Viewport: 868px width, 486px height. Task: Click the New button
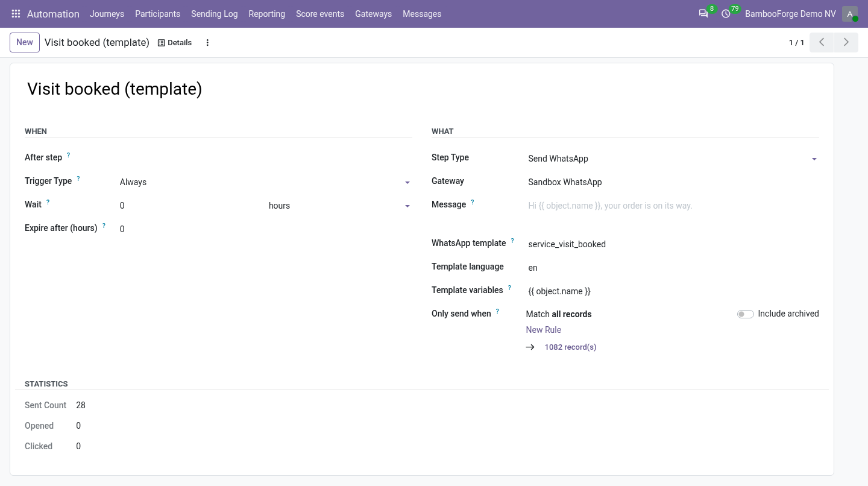[x=25, y=42]
